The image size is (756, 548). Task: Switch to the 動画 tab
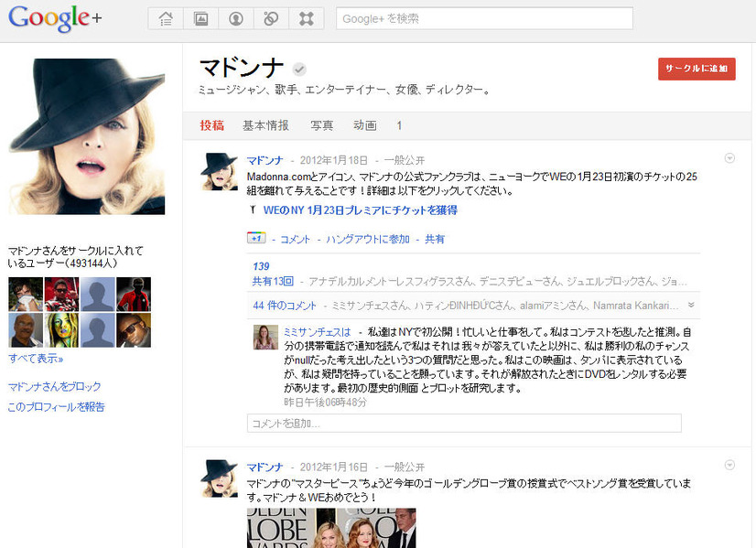coord(365,126)
